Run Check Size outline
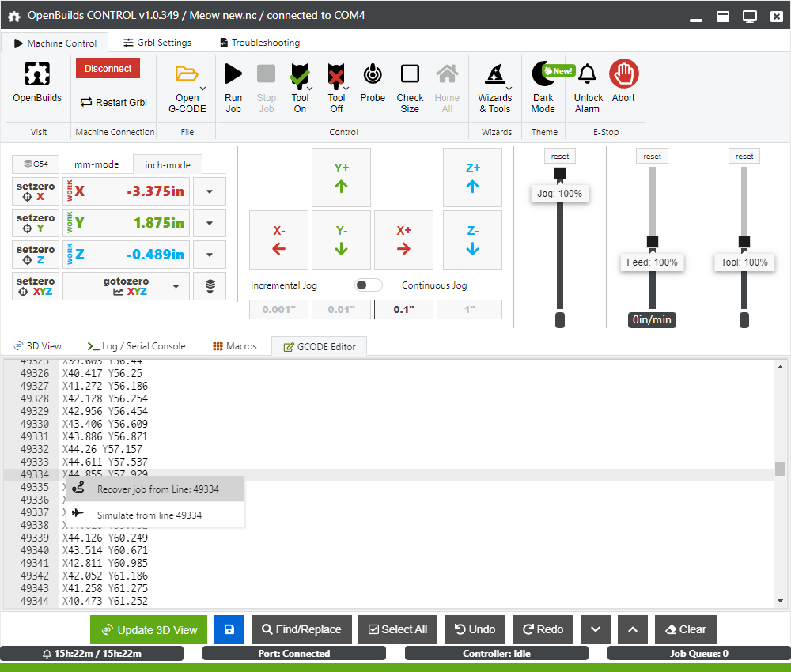Image resolution: width=791 pixels, height=672 pixels. point(410,88)
